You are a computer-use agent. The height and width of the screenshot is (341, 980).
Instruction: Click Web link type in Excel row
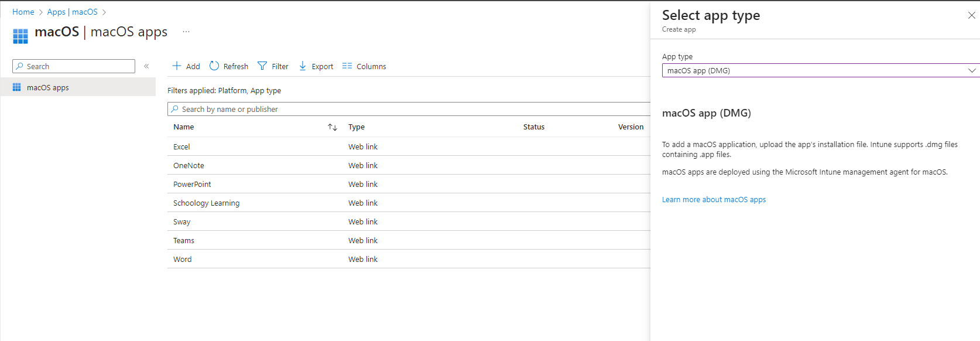point(363,147)
